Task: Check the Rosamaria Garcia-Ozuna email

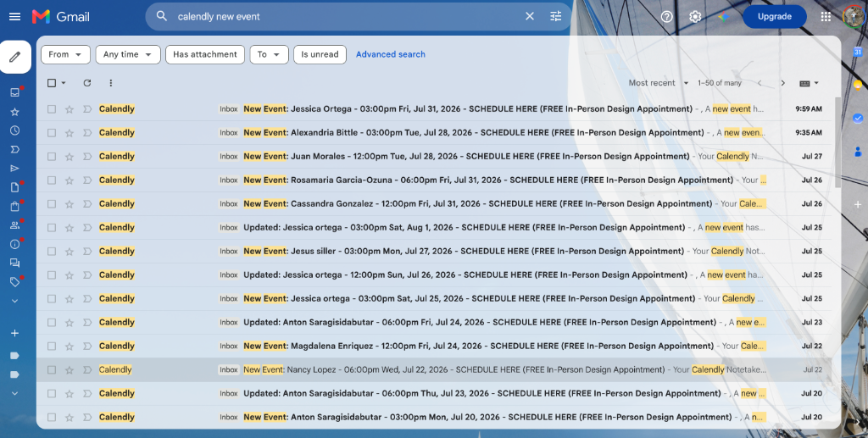Action: [x=52, y=180]
